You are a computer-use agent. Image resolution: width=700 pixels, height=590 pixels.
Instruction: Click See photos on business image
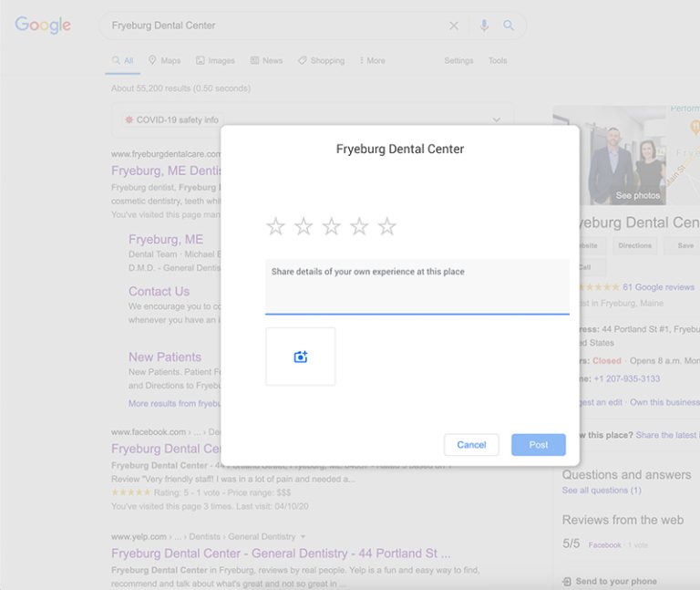(637, 196)
